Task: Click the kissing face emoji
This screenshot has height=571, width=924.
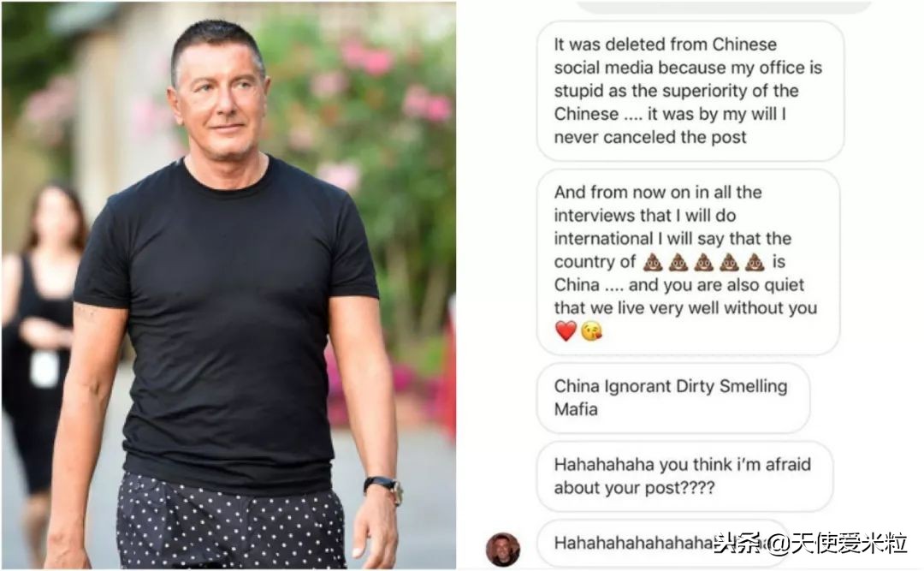Action: pos(592,331)
